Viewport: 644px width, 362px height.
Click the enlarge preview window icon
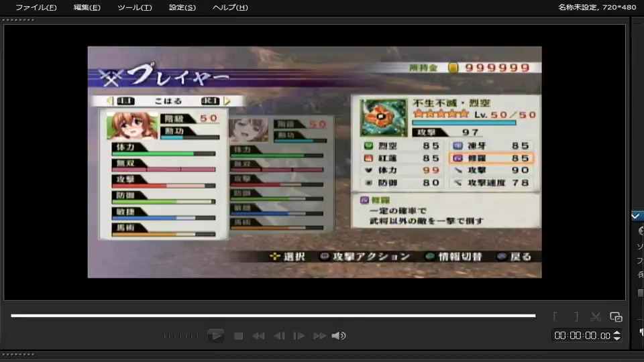point(616,316)
